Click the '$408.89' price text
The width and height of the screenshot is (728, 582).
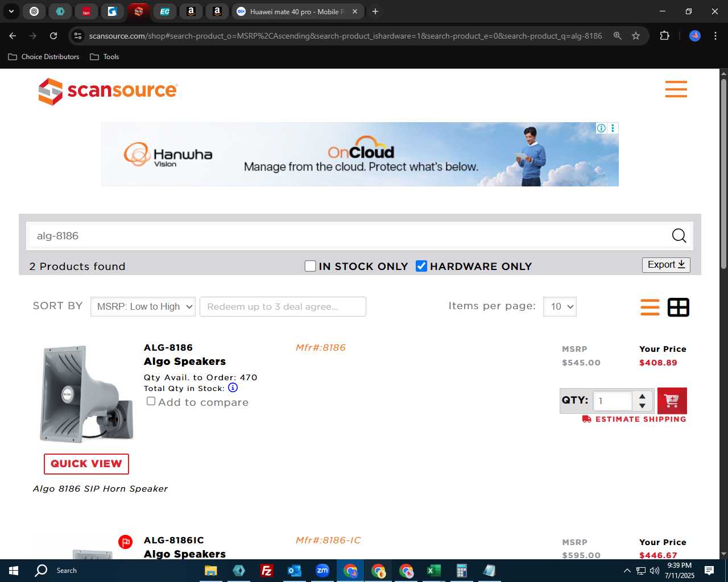(658, 363)
